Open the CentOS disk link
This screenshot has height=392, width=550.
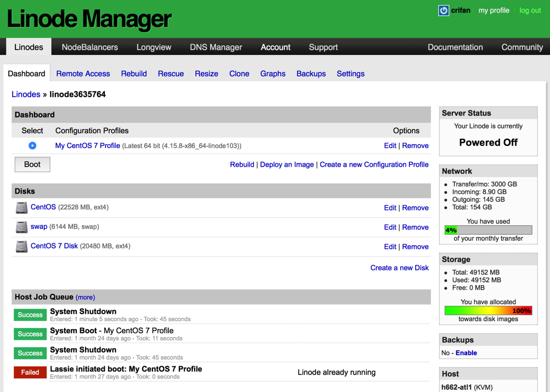tap(43, 207)
